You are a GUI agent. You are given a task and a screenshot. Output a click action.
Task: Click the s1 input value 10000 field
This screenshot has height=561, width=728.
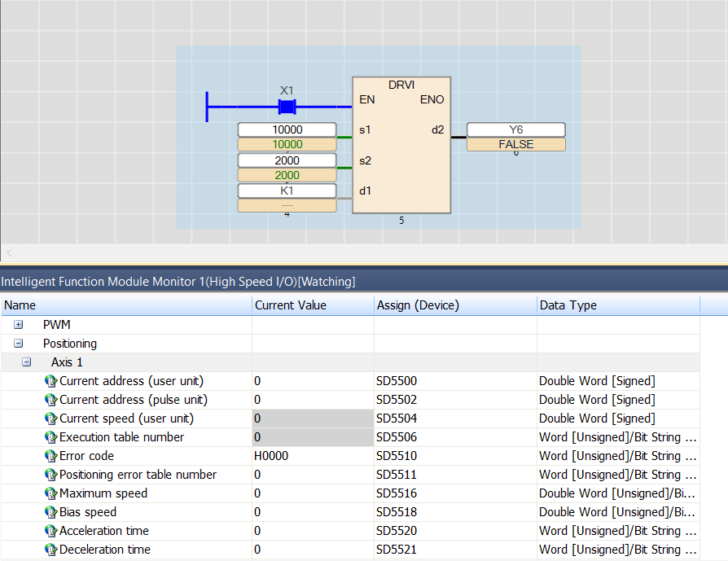pyautogui.click(x=287, y=129)
